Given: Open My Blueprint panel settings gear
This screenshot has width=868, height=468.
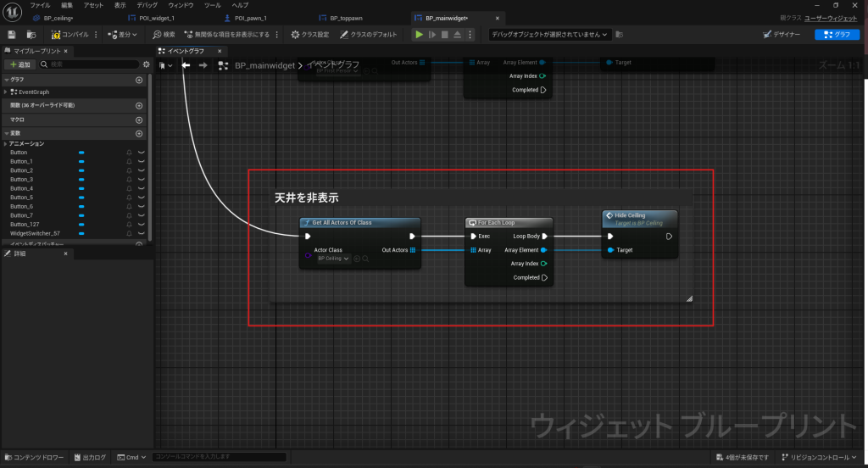Looking at the screenshot, I should [146, 64].
